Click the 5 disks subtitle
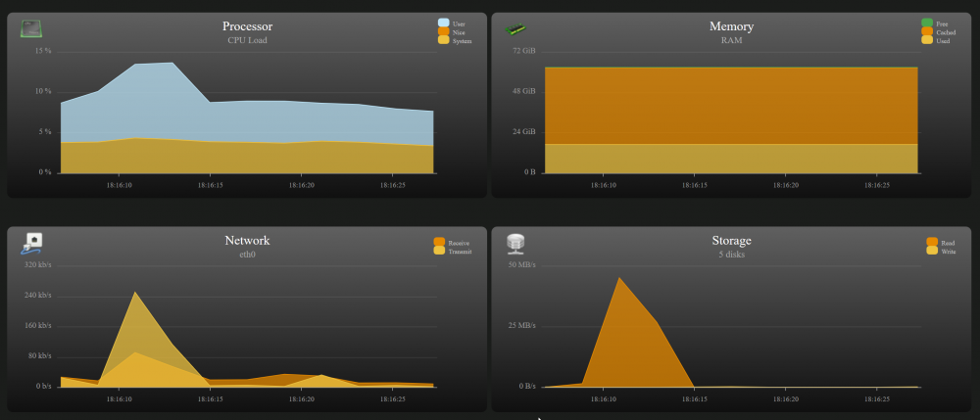This screenshot has width=980, height=420. pyautogui.click(x=731, y=255)
